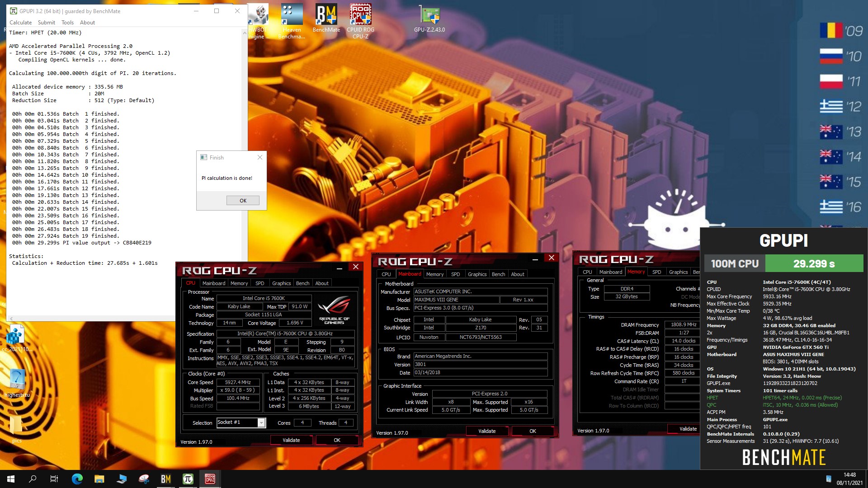Image resolution: width=868 pixels, height=488 pixels.
Task: Click Batch 10 finished line in GPUPI
Action: [66, 175]
